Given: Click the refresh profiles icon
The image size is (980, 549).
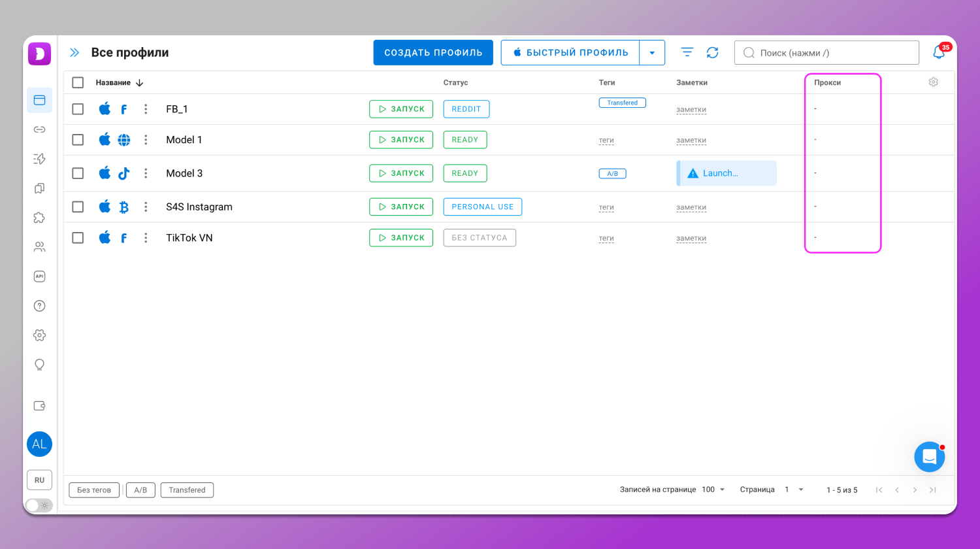Looking at the screenshot, I should [x=712, y=53].
